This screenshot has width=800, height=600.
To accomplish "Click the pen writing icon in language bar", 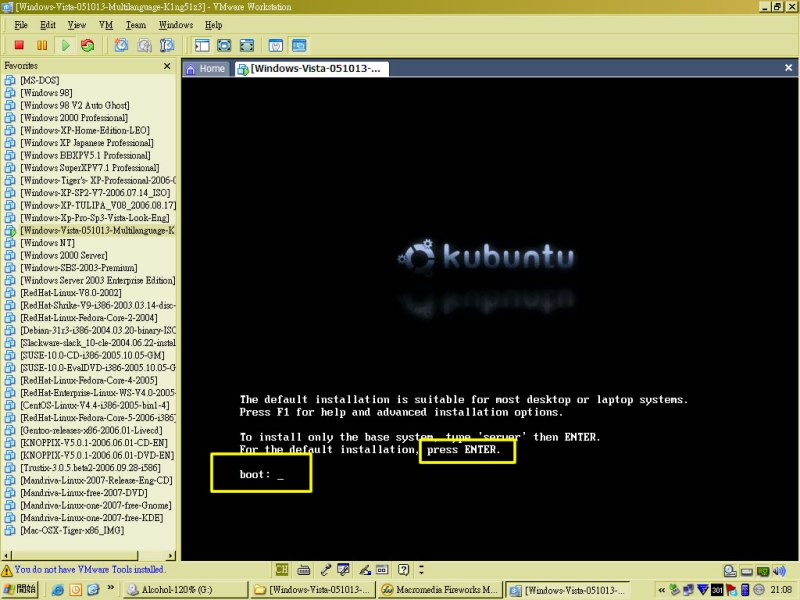I will [x=365, y=570].
